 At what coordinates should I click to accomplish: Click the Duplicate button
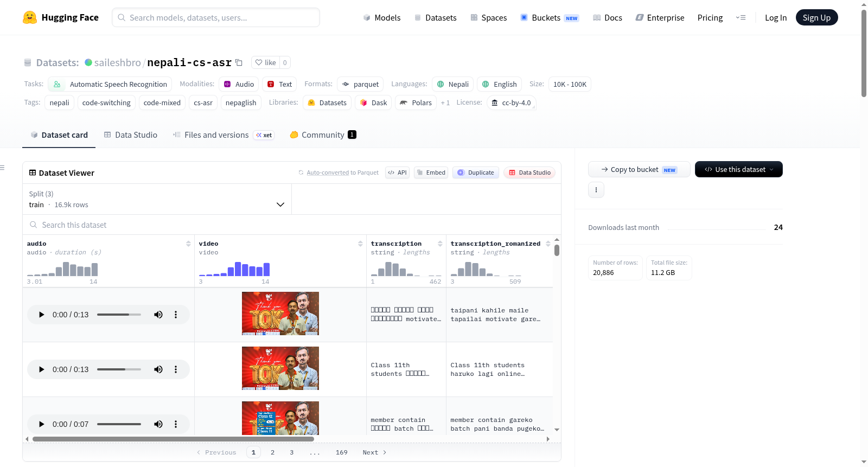click(x=475, y=172)
